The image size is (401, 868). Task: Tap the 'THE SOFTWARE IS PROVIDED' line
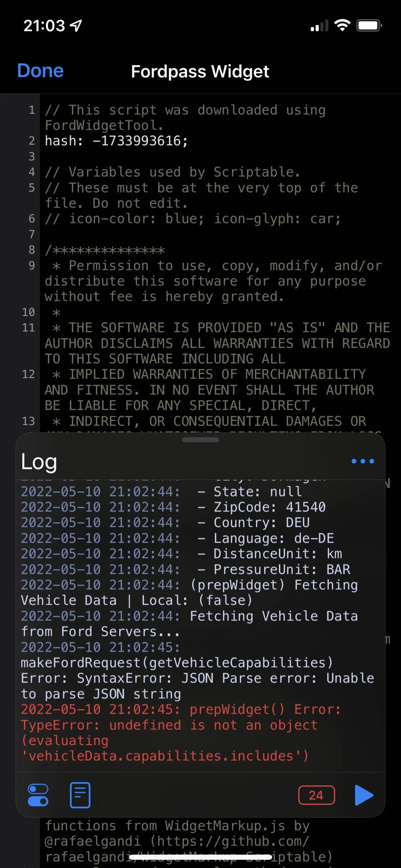click(x=217, y=343)
